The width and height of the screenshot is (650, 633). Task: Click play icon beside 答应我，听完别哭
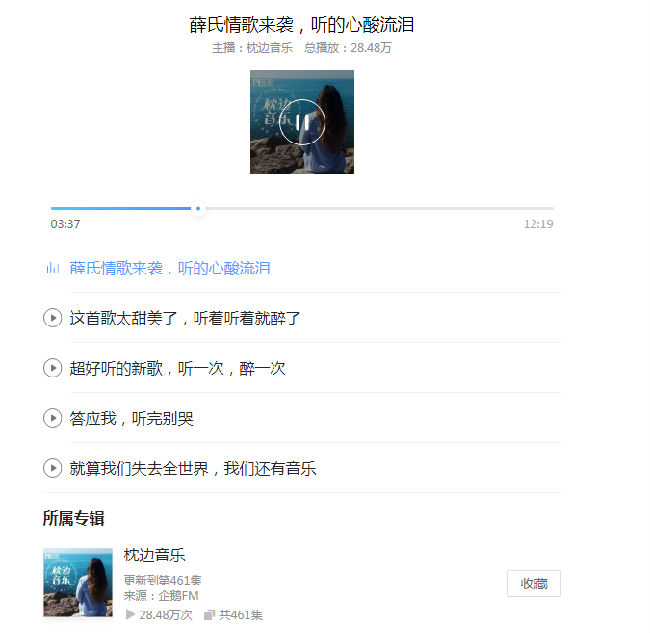coord(53,418)
